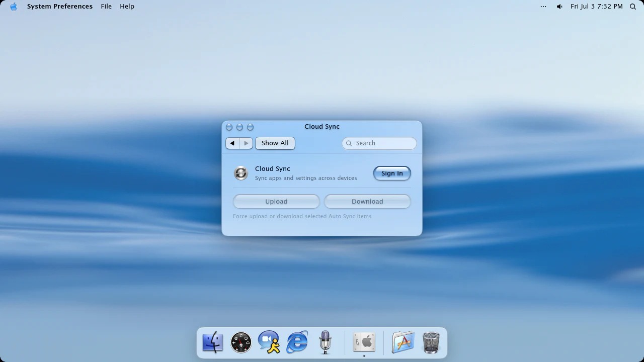Select System Preferences icon in dock
The image size is (644, 362).
coord(364,342)
